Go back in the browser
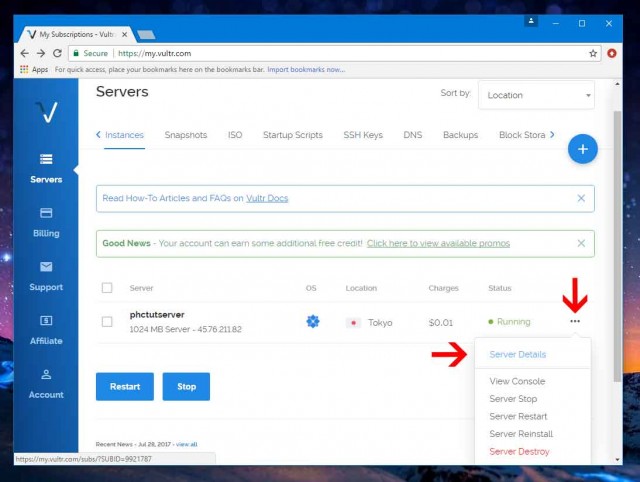 (x=24, y=53)
